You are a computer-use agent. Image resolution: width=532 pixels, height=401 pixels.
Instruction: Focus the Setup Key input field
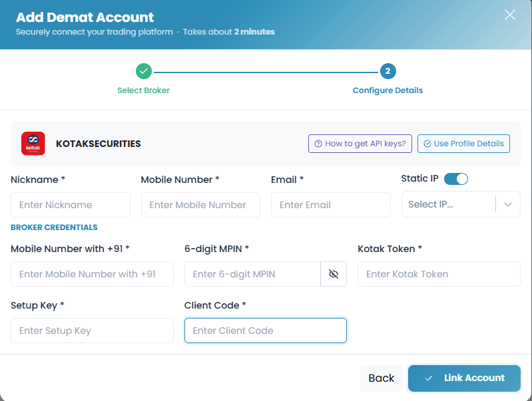92,331
